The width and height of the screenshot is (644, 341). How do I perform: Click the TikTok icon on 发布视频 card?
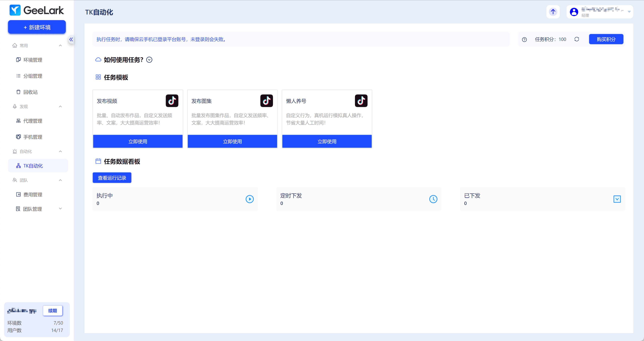pos(172,101)
